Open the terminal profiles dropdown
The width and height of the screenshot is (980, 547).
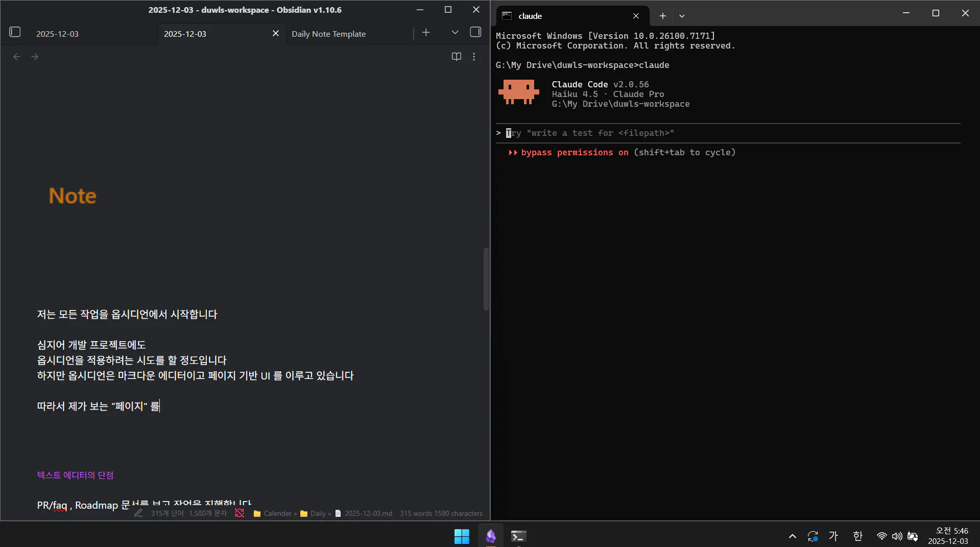(x=682, y=16)
